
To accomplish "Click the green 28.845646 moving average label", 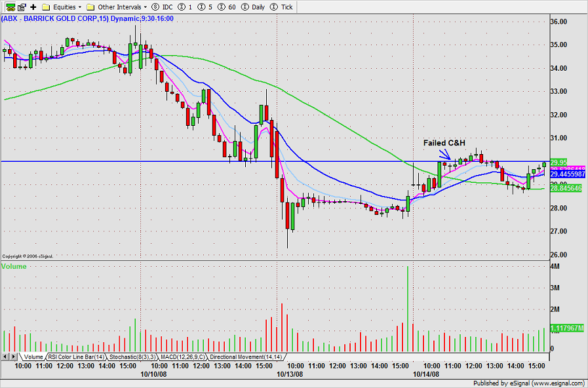I will [566, 188].
